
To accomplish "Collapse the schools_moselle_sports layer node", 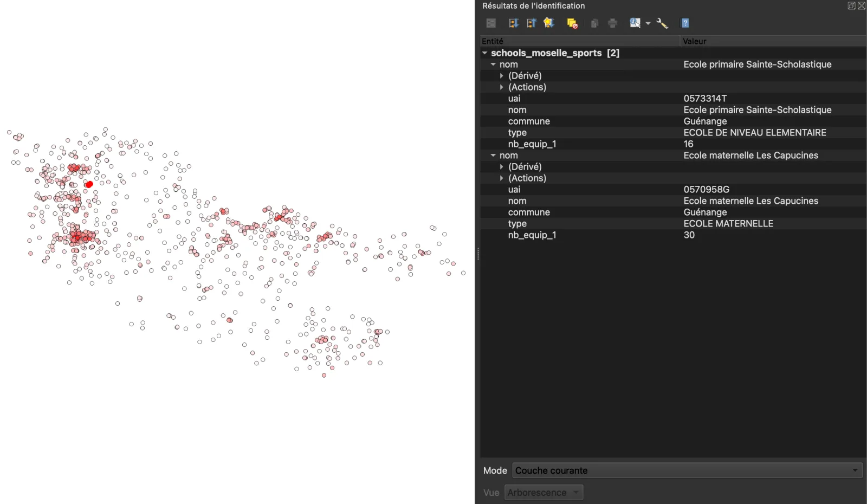I will coord(485,53).
